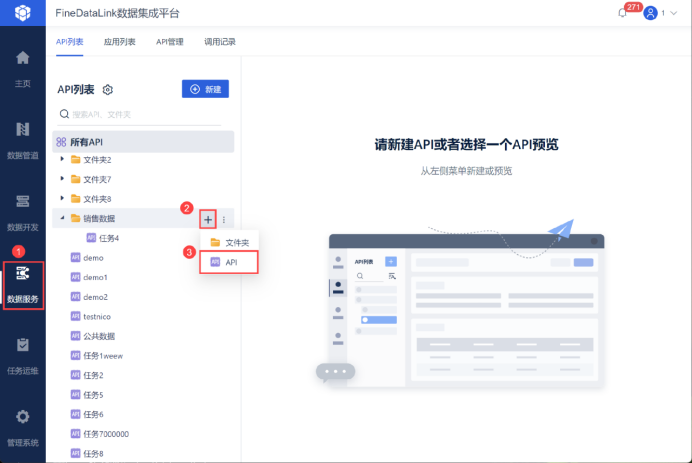Click the folder icon of 文件夹8
Image resolution: width=692 pixels, height=463 pixels.
pyautogui.click(x=75, y=199)
